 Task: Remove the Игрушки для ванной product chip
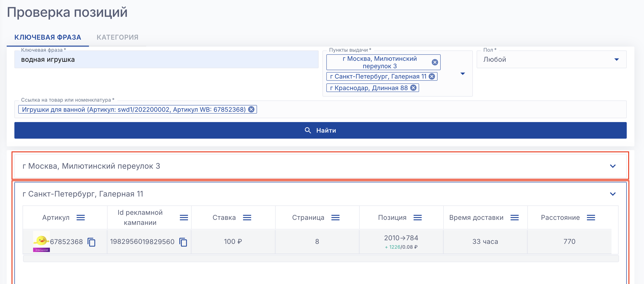click(x=252, y=109)
